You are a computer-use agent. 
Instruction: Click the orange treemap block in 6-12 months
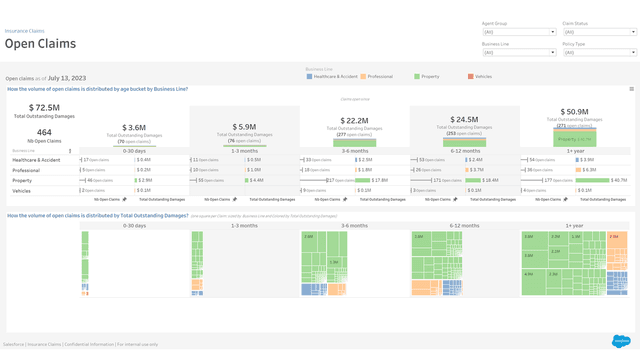427,287
